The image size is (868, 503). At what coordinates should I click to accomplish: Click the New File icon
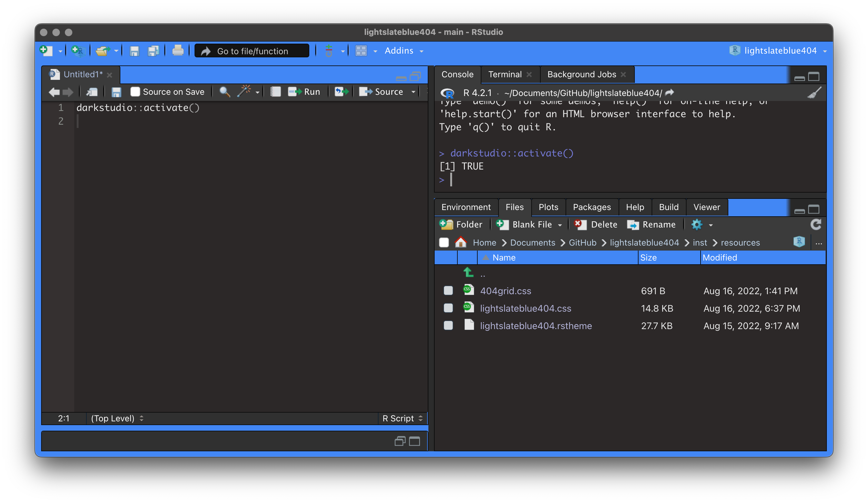pyautogui.click(x=46, y=51)
